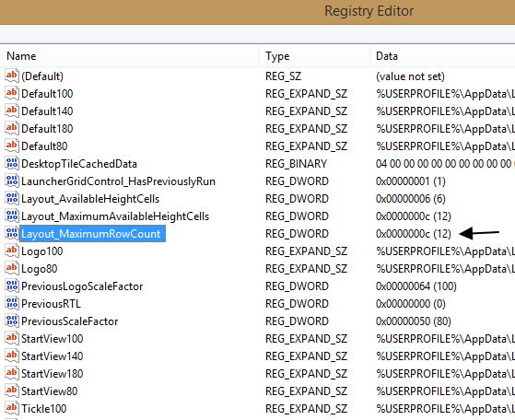Select the Default180 entry
Viewport: 515px width, 420px height.
point(47,128)
